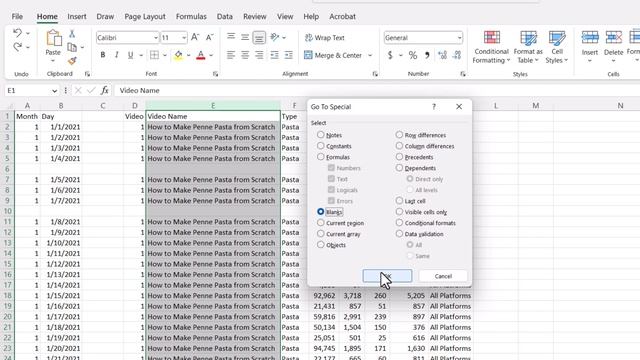Click the Copy icon
The height and width of the screenshot is (360, 640).
click(72, 47)
